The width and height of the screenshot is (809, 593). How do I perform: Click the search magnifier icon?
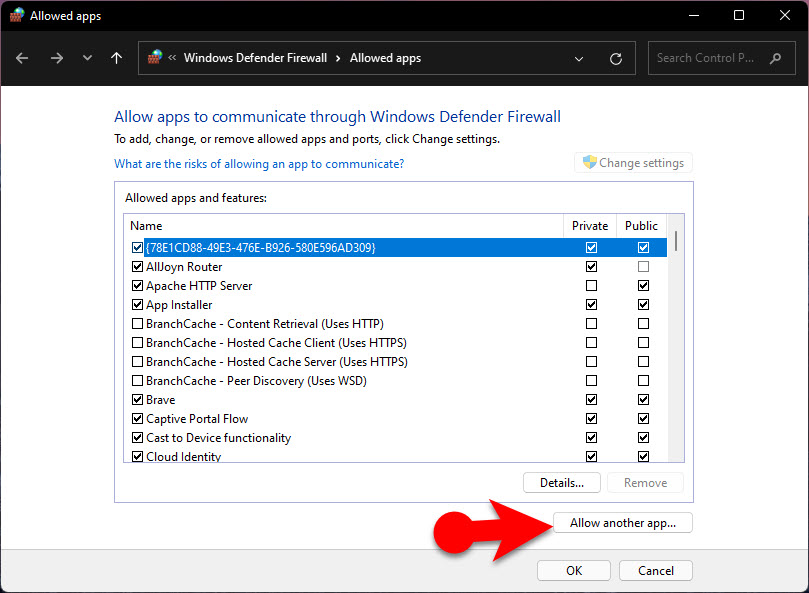coord(775,58)
